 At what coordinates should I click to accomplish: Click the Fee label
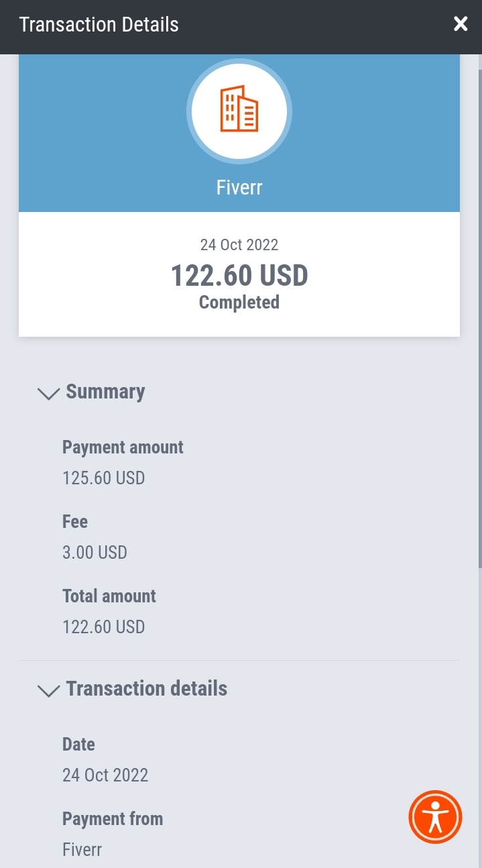[75, 522]
